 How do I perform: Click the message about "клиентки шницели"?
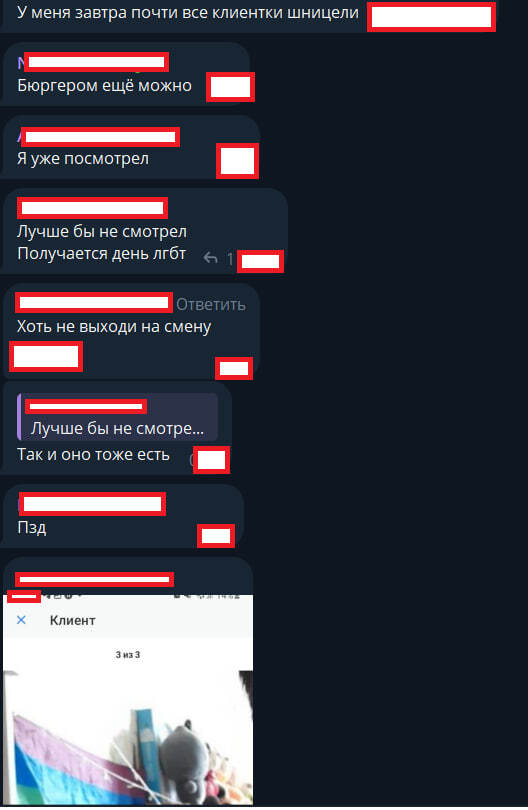188,12
